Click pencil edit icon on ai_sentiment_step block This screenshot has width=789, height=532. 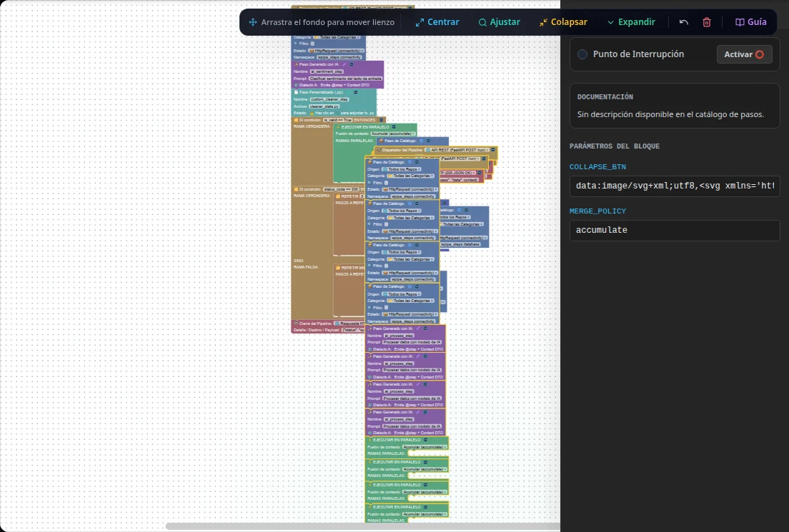point(344,64)
